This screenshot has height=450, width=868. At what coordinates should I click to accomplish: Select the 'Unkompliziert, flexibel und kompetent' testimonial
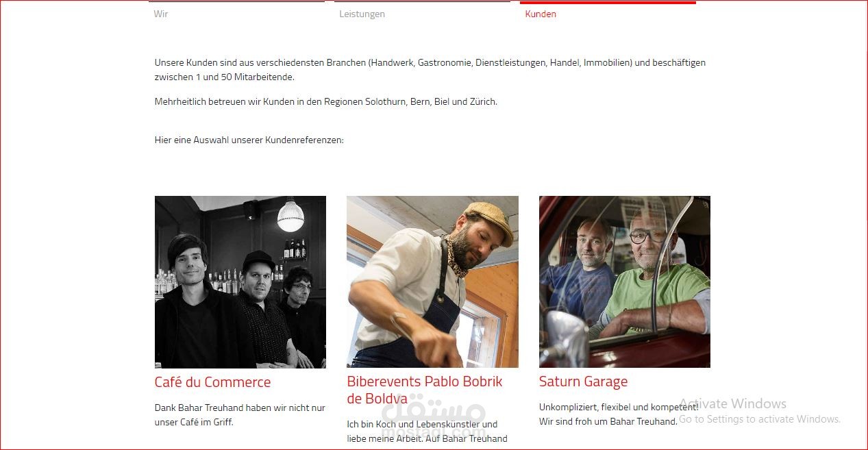point(619,414)
